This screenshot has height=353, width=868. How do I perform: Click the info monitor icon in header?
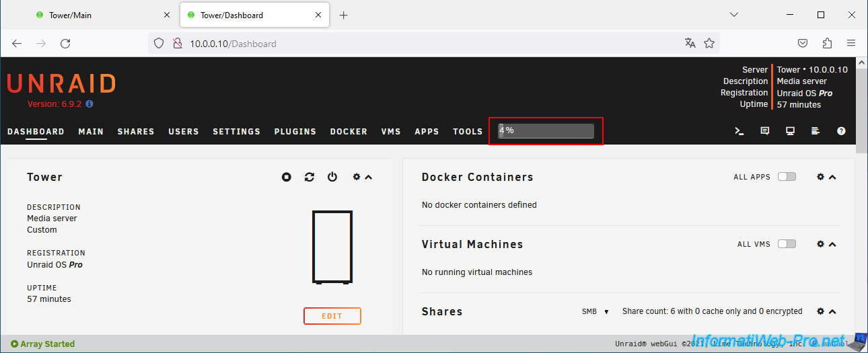point(790,131)
